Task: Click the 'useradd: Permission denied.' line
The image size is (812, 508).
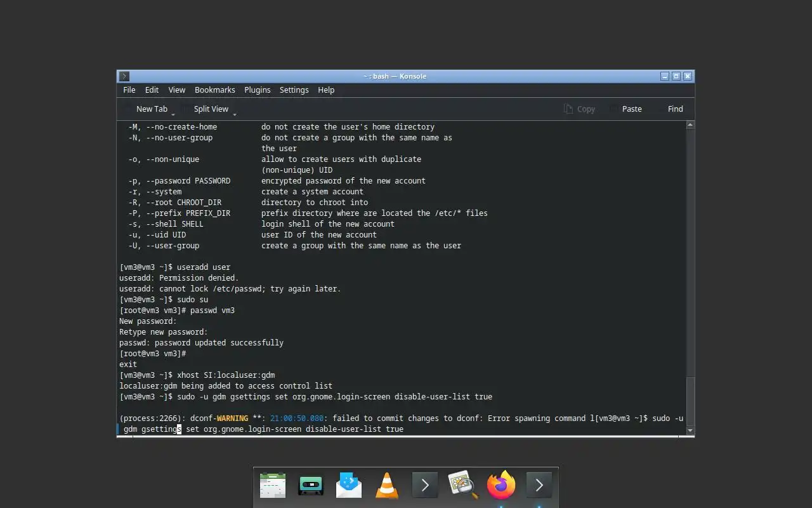Action: pos(179,278)
